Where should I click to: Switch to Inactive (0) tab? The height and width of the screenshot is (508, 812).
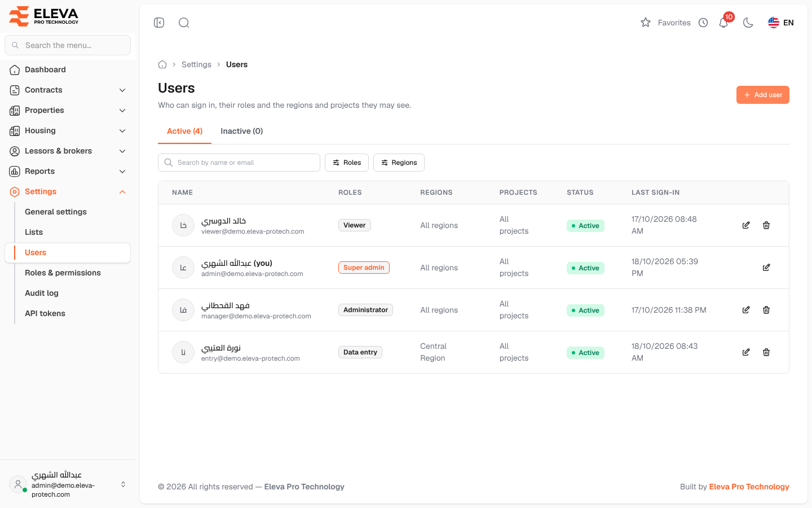pos(241,131)
